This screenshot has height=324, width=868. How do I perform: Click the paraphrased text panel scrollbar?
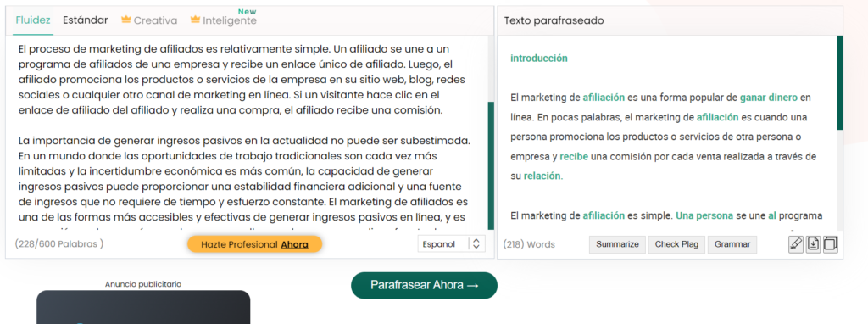pyautogui.click(x=840, y=82)
